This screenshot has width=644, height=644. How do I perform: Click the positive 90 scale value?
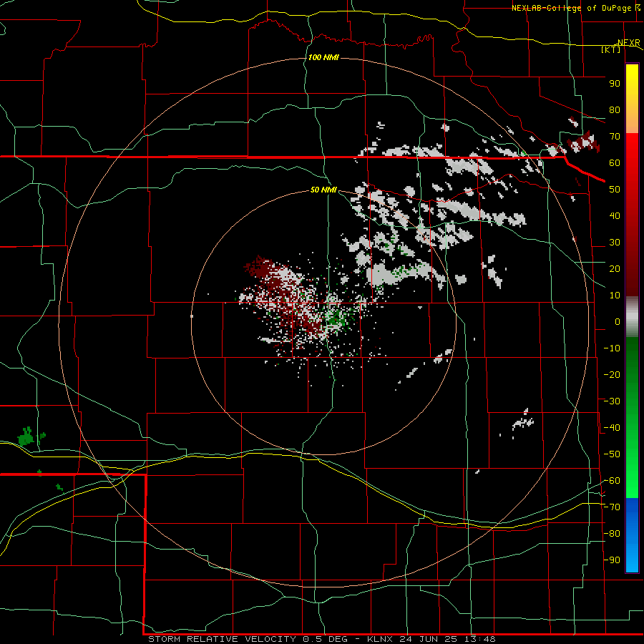pos(615,84)
